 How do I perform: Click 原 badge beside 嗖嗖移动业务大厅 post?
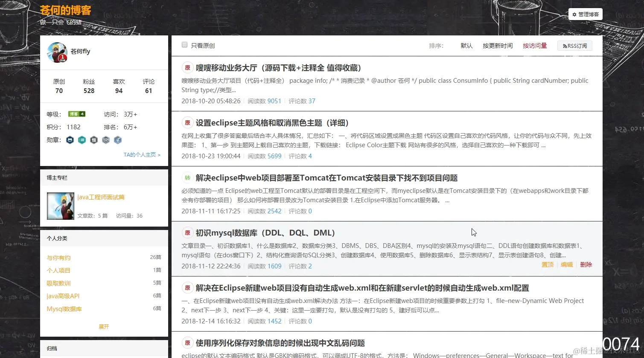click(x=187, y=68)
